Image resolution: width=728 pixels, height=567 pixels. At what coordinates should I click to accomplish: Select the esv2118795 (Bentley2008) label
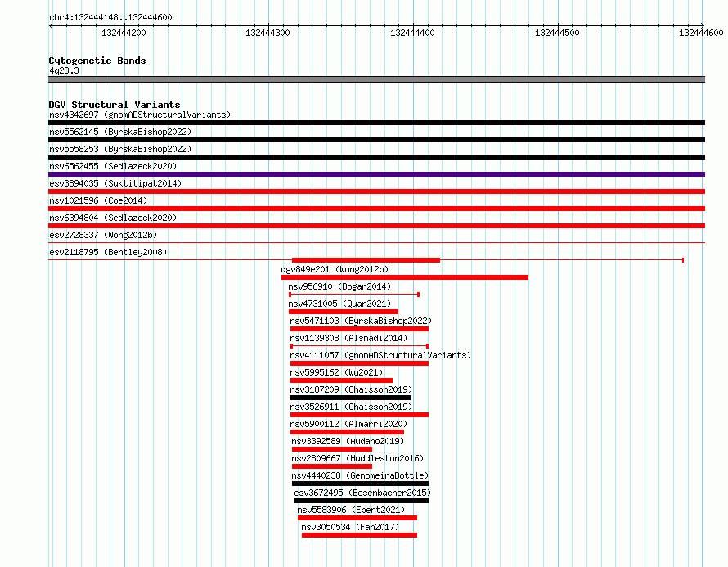click(x=108, y=252)
